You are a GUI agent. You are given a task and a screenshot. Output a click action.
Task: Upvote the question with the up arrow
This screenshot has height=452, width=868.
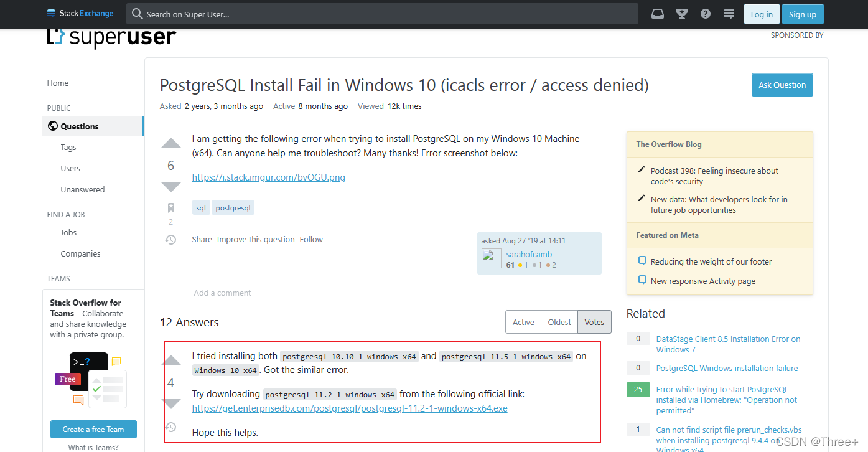(x=170, y=143)
